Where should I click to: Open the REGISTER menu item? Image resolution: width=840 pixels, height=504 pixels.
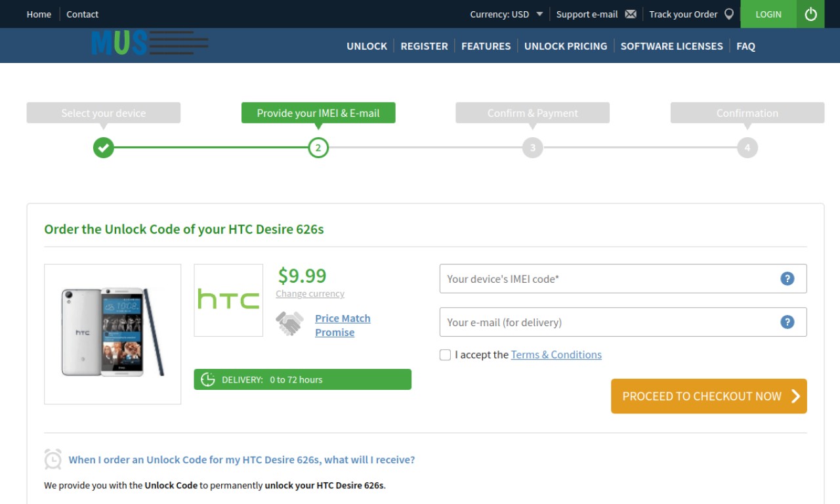click(x=424, y=46)
